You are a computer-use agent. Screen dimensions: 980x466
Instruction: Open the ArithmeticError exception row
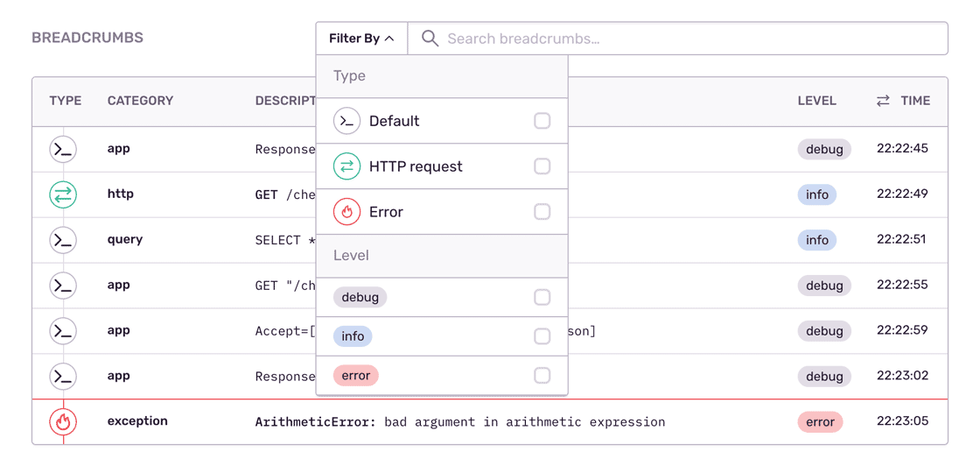[x=459, y=422]
